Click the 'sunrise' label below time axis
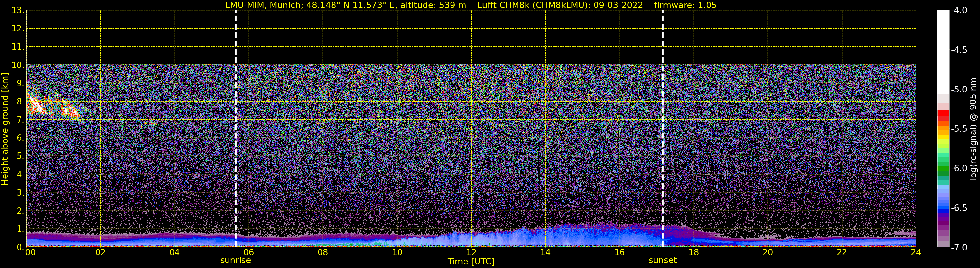This screenshot has width=980, height=268. point(235,261)
